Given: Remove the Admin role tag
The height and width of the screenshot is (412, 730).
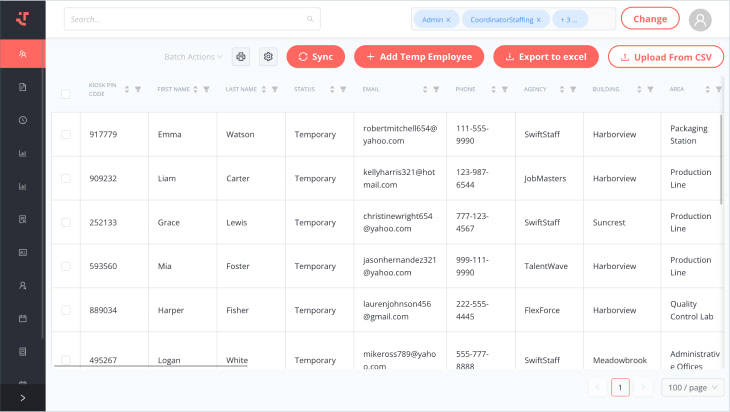Looking at the screenshot, I should [448, 19].
